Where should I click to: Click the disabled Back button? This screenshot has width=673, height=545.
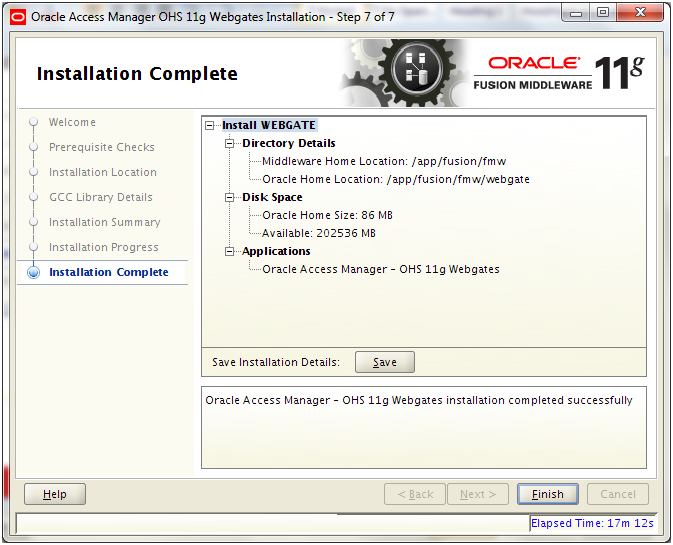(x=415, y=494)
